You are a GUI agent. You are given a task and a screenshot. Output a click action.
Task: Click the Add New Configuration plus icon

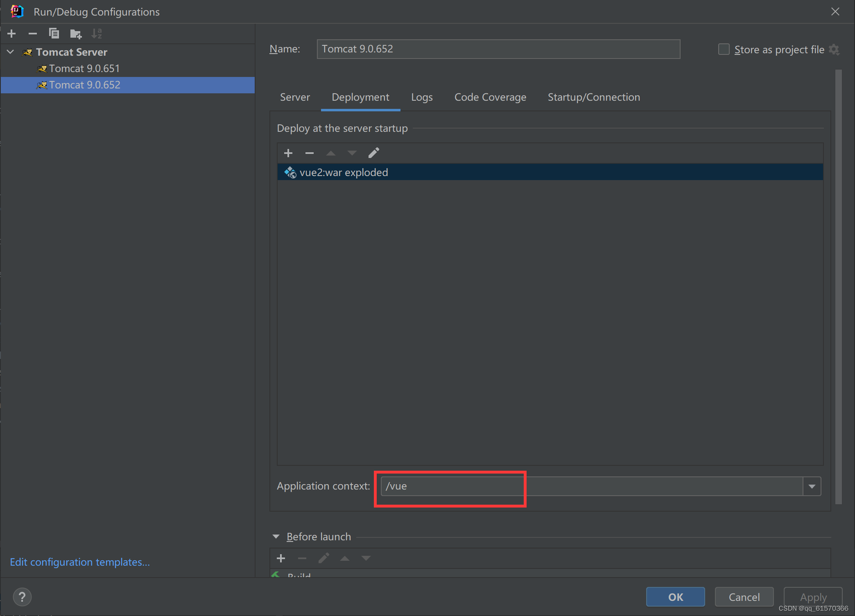(11, 34)
